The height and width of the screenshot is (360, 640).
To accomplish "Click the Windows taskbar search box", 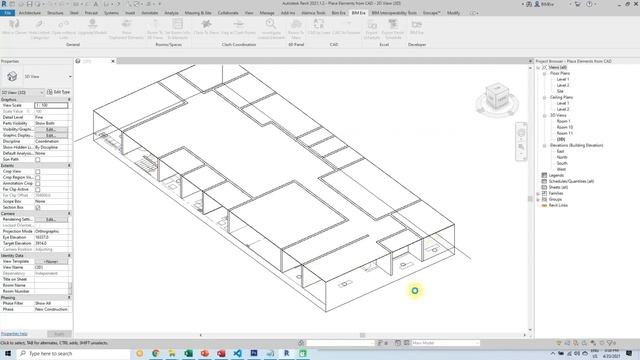I will 73,353.
